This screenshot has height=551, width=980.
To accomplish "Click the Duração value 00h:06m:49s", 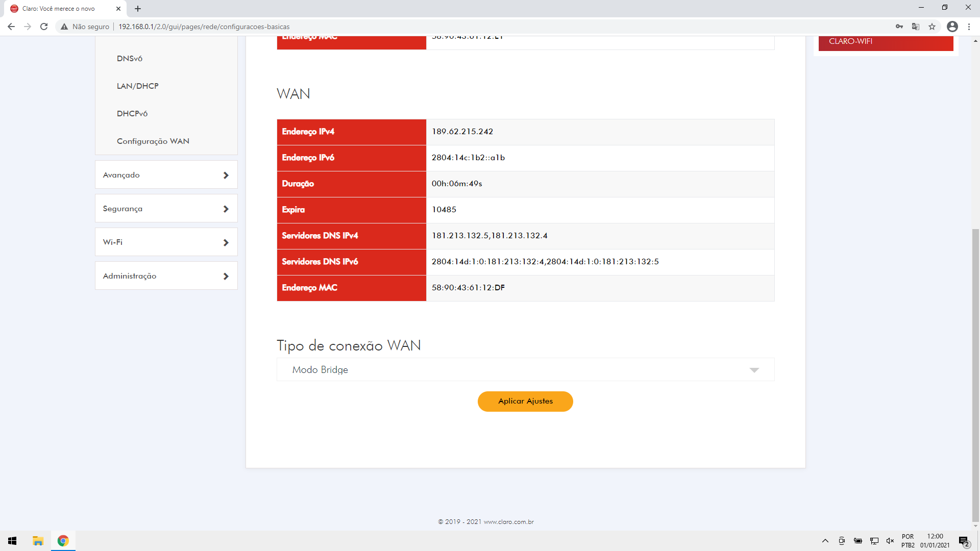I will 457,184.
